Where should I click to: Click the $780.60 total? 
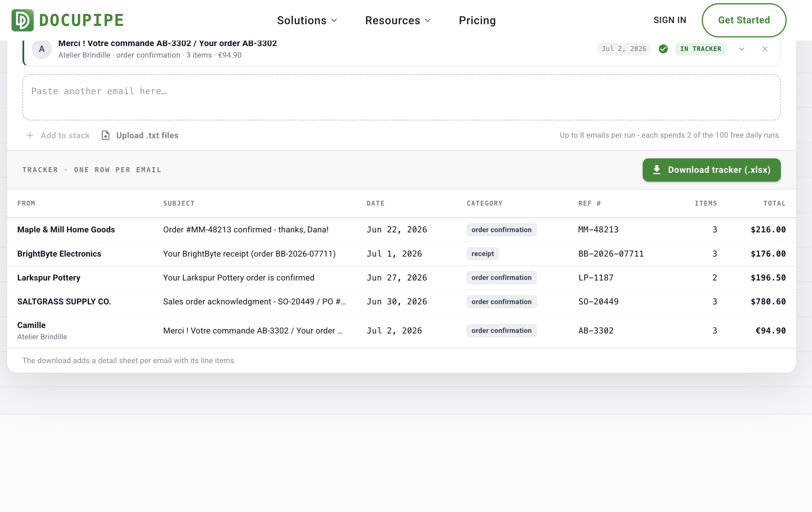[x=768, y=301]
